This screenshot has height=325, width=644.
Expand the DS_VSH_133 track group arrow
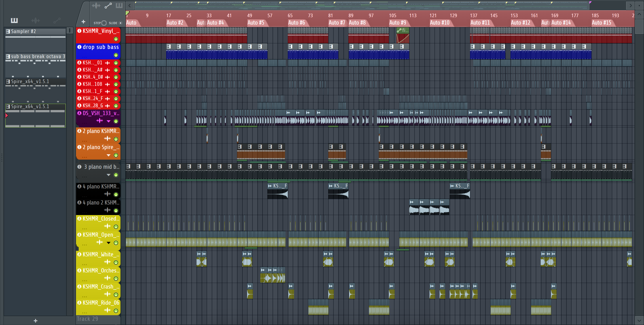(x=108, y=121)
